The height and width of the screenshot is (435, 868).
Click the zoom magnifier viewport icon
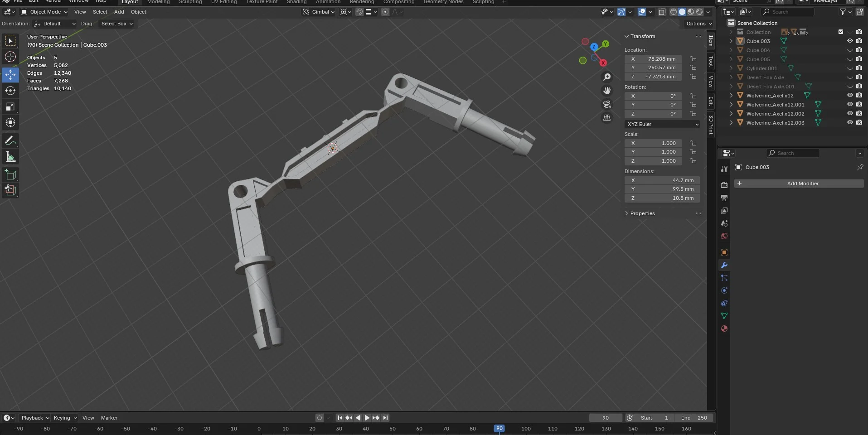[x=607, y=77]
